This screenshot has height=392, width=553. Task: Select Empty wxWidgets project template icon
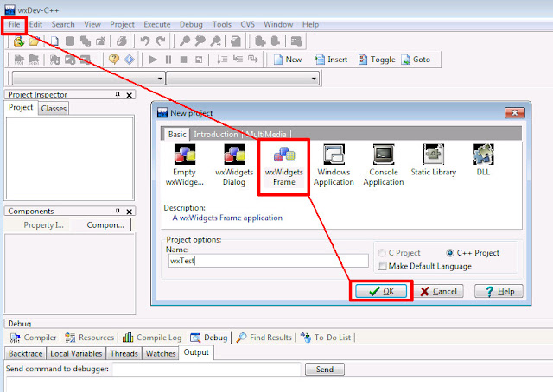[184, 165]
